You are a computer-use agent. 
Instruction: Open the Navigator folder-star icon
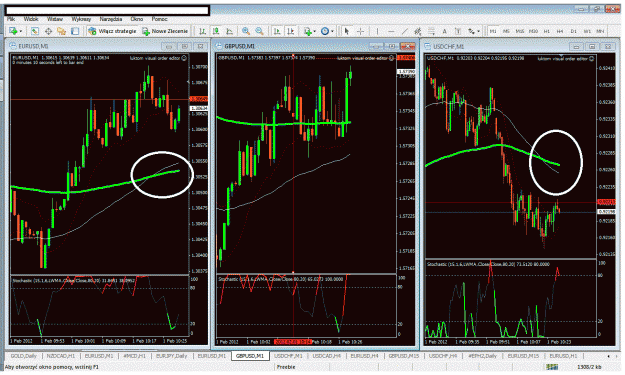(x=61, y=31)
